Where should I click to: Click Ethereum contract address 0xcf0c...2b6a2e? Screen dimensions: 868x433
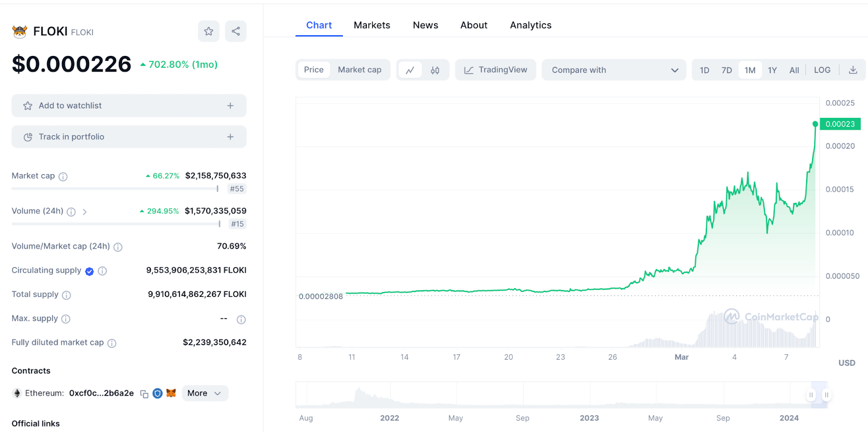click(101, 393)
